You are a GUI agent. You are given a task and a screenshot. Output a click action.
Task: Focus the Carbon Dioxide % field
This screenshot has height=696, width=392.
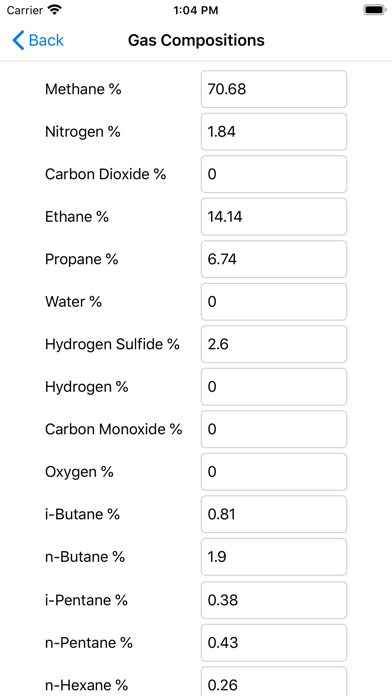tap(274, 174)
